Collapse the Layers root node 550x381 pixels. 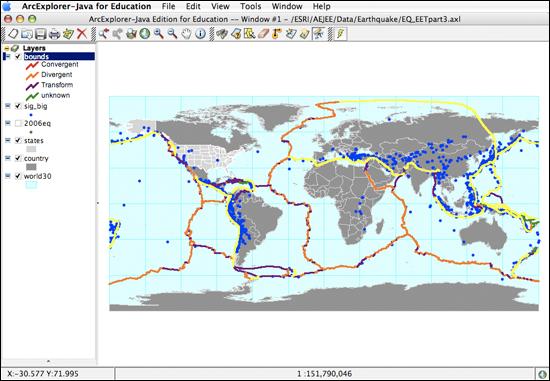point(7,48)
